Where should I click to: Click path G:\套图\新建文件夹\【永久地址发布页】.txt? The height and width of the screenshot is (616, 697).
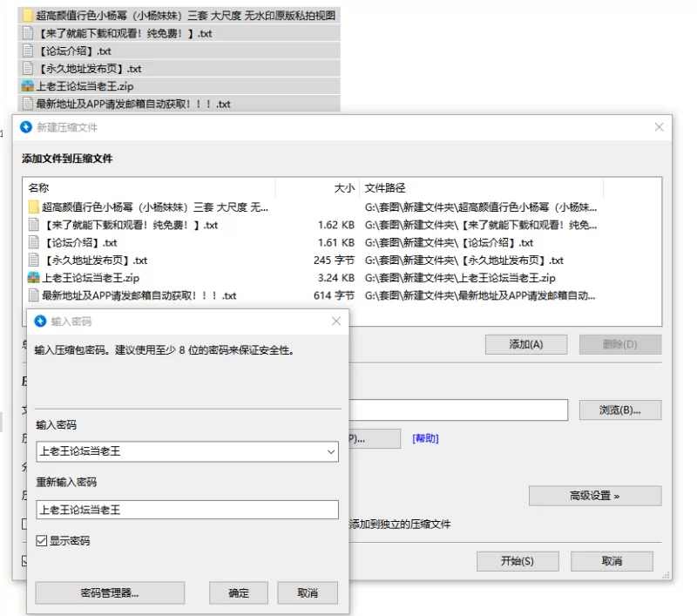464,260
